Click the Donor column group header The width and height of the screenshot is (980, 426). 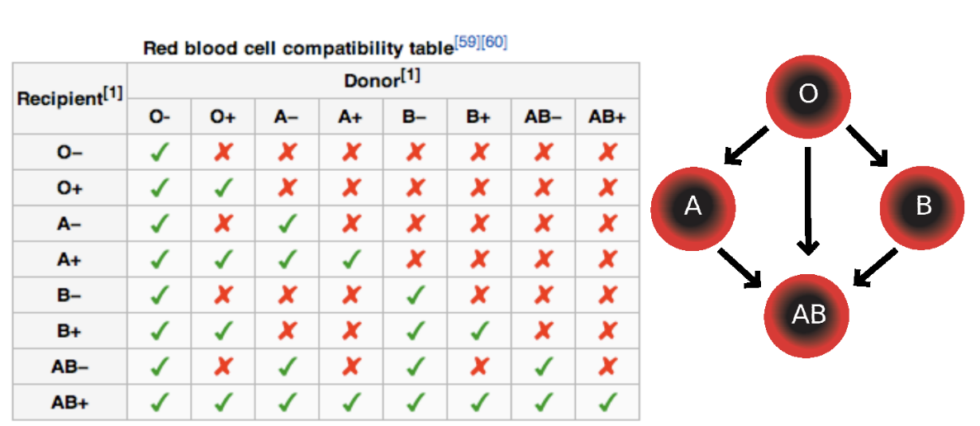point(383,81)
